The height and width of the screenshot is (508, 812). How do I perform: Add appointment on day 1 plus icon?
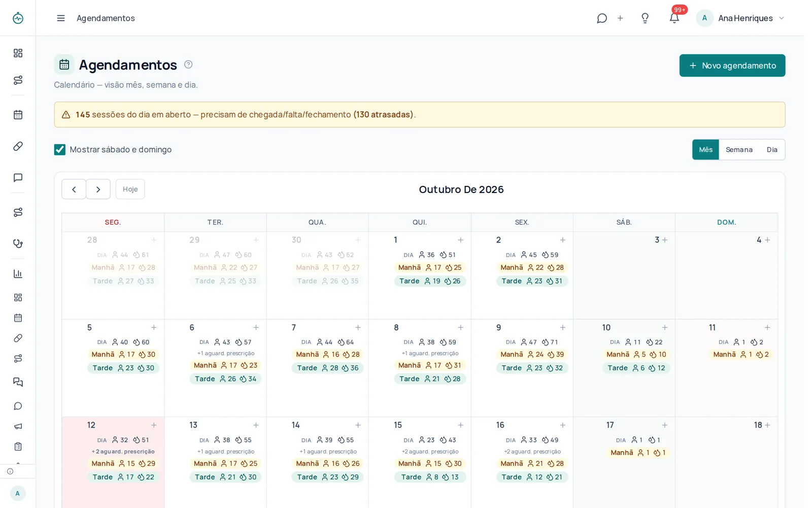(460, 240)
